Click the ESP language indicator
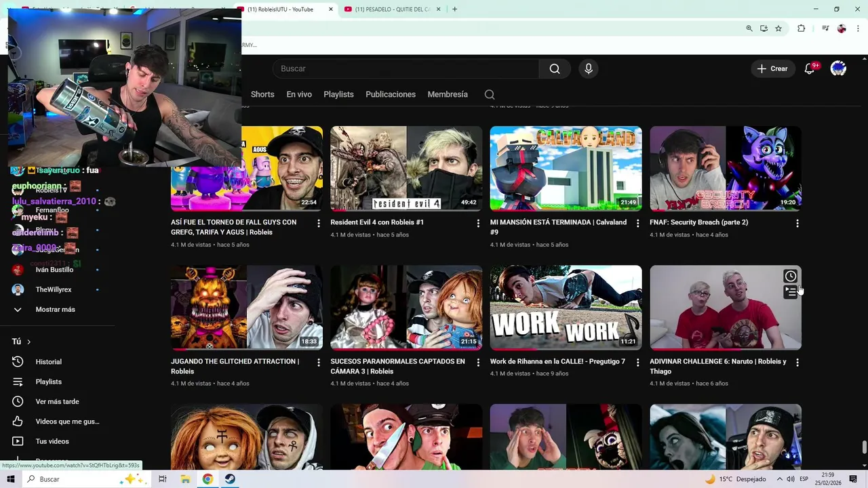The width and height of the screenshot is (868, 488). click(x=804, y=479)
